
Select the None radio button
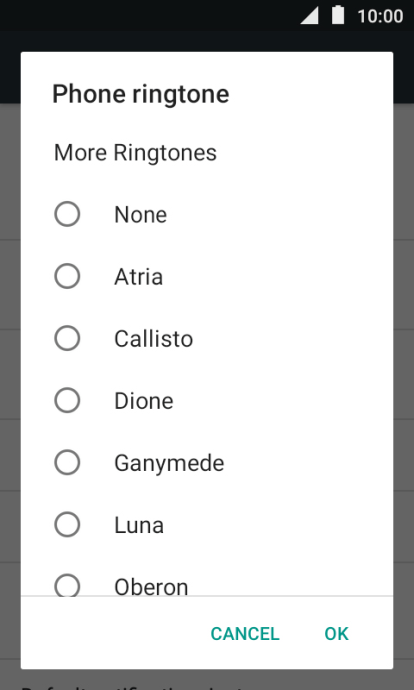tap(67, 214)
